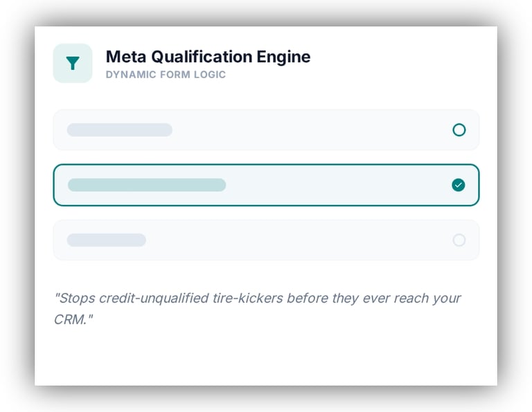The height and width of the screenshot is (412, 532).
Task: Click the word LOGIC in subtitle
Action: 210,75
